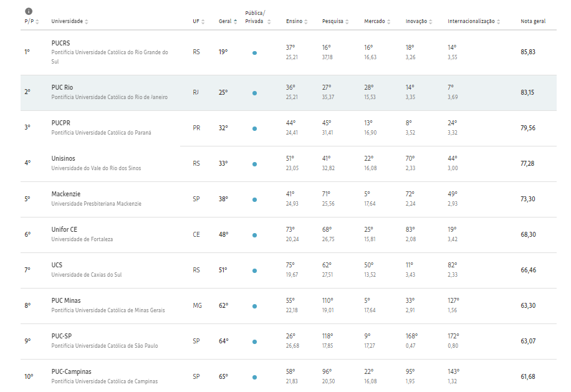
Task: Click the blue private dot for Unisinos
Action: click(254, 164)
